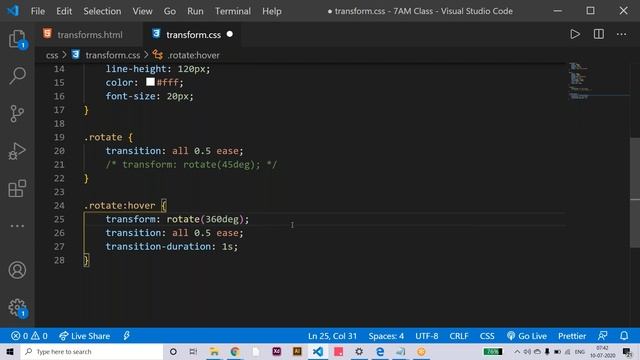Open the Terminal menu
This screenshot has width=640, height=360.
tap(233, 11)
